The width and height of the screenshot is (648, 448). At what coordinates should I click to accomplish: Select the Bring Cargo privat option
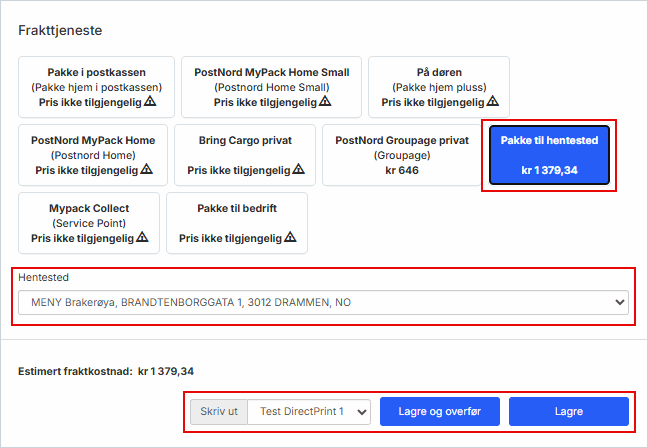click(245, 155)
